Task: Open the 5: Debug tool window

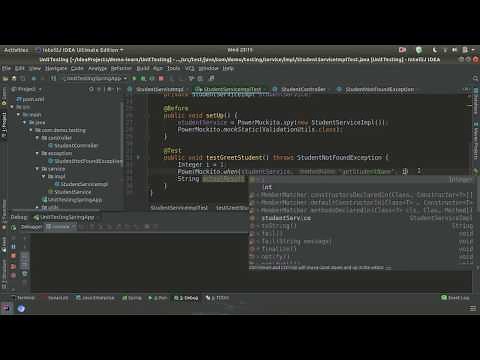Action: [186, 298]
